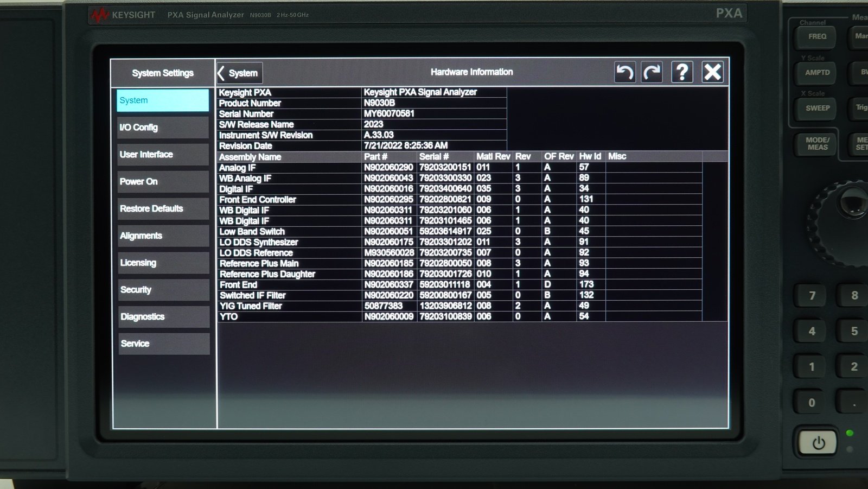Click product number value N9030B
This screenshot has height=489, width=868.
pos(379,103)
